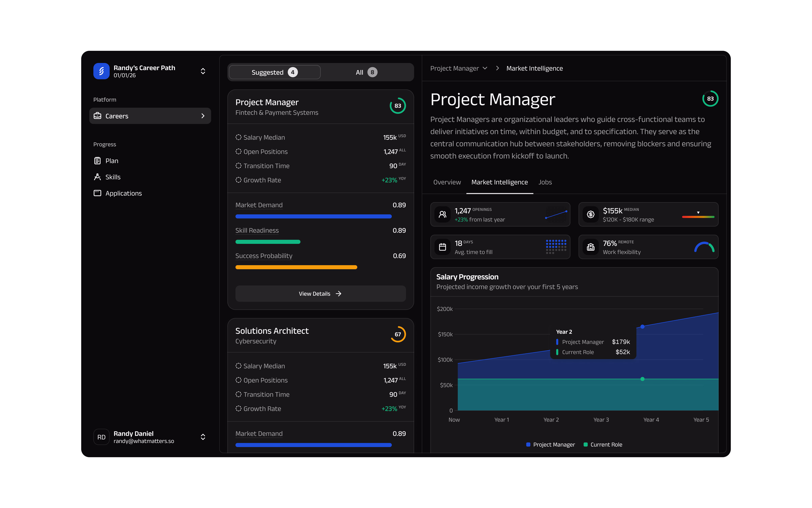Toggle Current Role series in chart legend
The image size is (812, 508).
tap(603, 444)
